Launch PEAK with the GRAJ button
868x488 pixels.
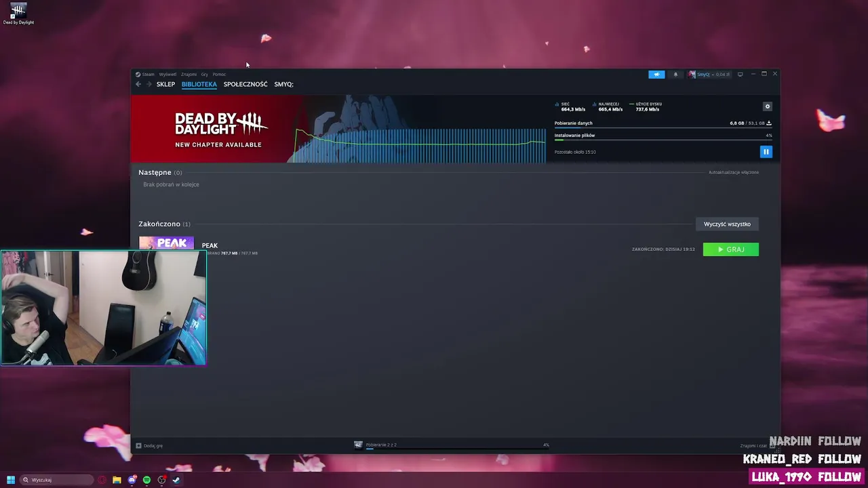[x=731, y=249]
